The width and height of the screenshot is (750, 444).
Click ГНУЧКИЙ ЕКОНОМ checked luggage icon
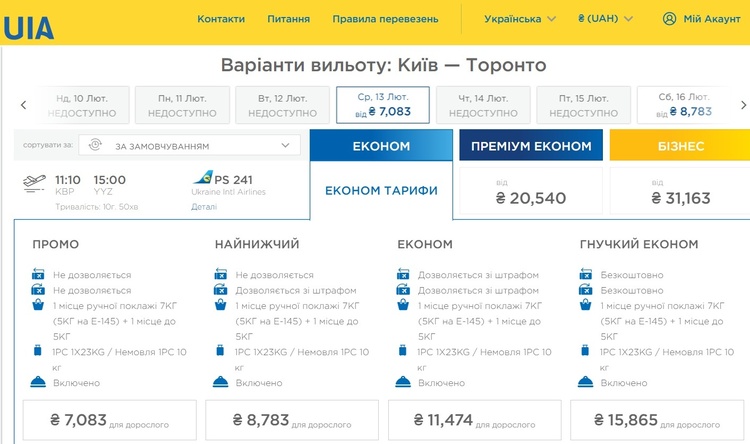585,350
